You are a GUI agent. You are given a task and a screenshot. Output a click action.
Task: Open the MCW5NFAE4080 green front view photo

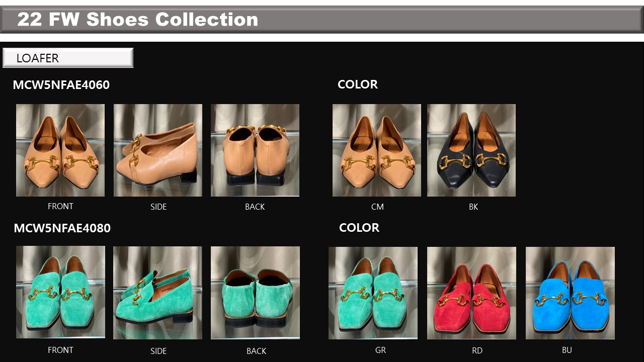tap(60, 292)
